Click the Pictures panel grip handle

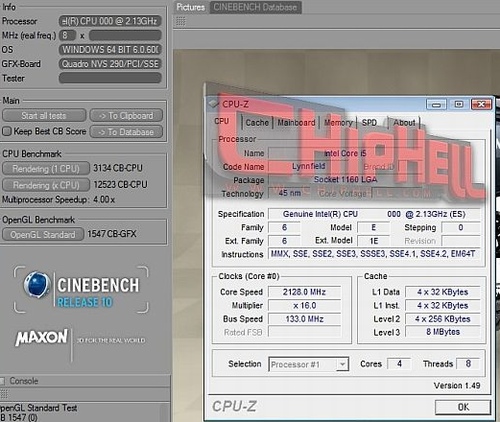180,22
